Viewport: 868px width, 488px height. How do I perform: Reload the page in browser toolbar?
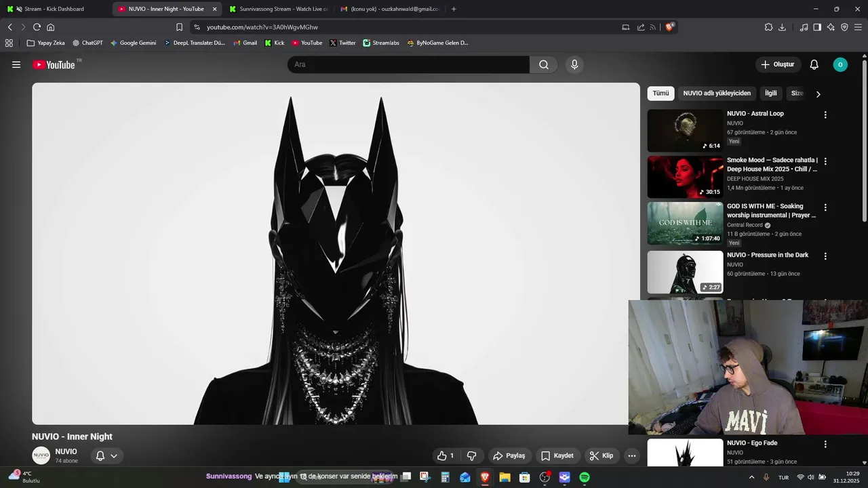(37, 27)
